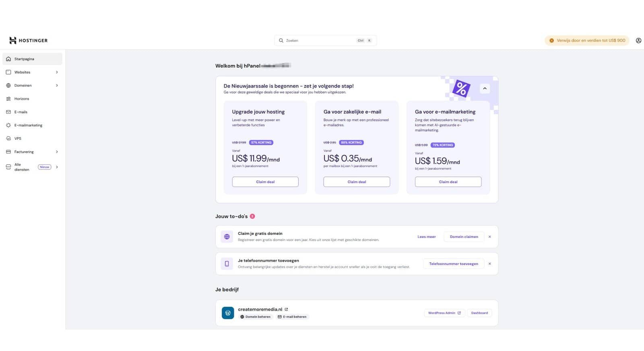Click the 57% KORTING badge

(261, 142)
